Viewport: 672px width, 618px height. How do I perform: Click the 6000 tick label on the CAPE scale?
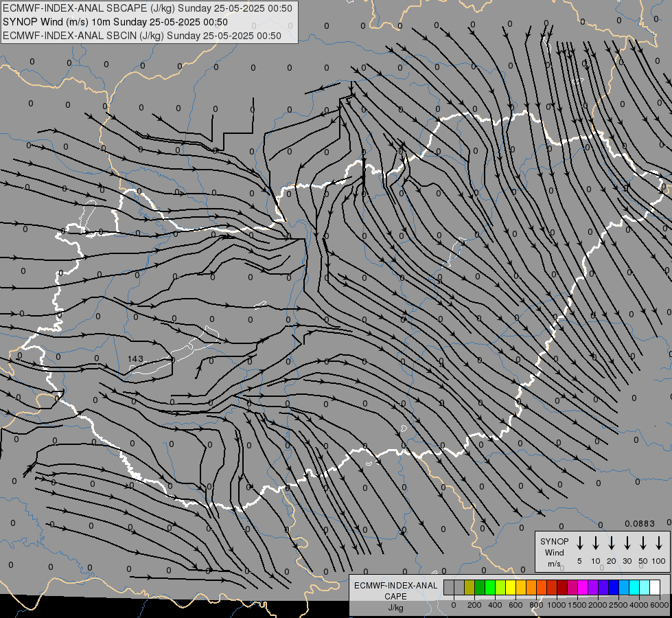(660, 605)
